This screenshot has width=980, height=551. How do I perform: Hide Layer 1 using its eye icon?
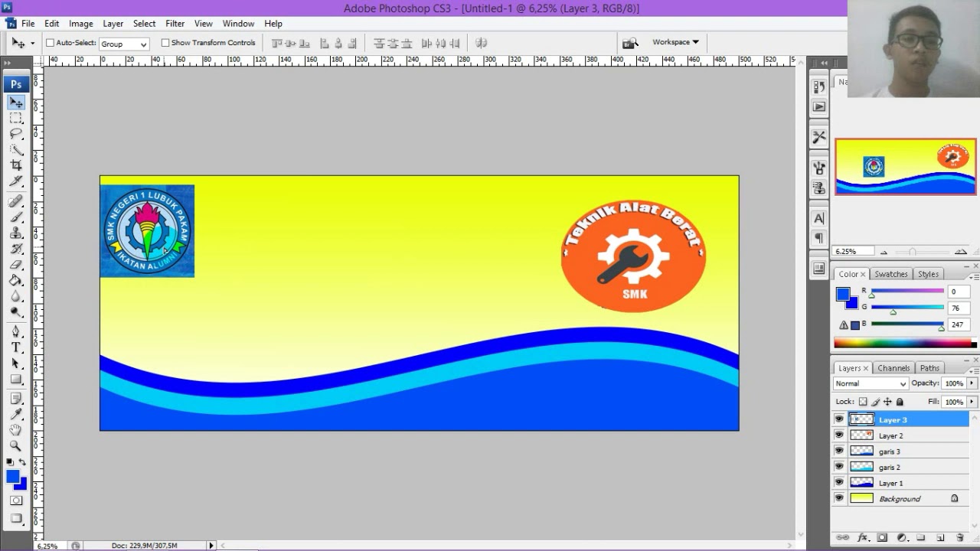click(x=839, y=483)
